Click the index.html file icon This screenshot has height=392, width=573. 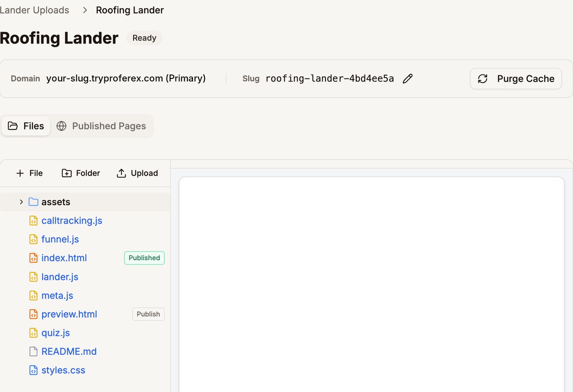(x=33, y=258)
